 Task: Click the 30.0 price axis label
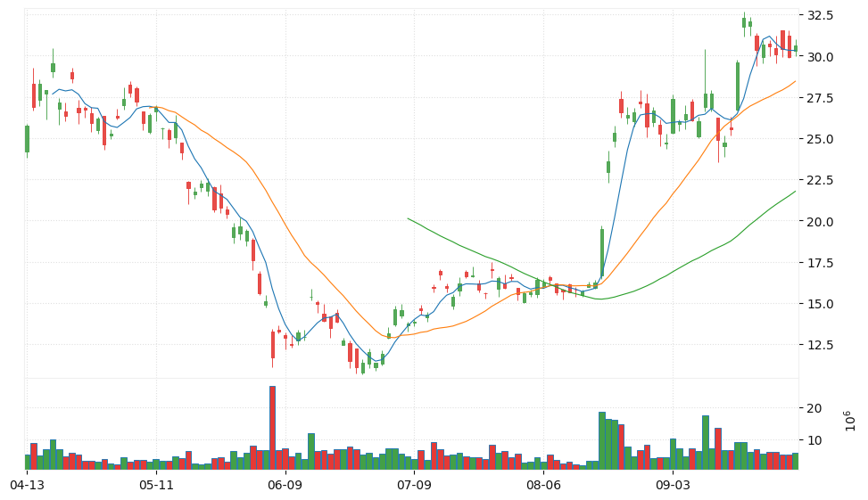point(821,57)
